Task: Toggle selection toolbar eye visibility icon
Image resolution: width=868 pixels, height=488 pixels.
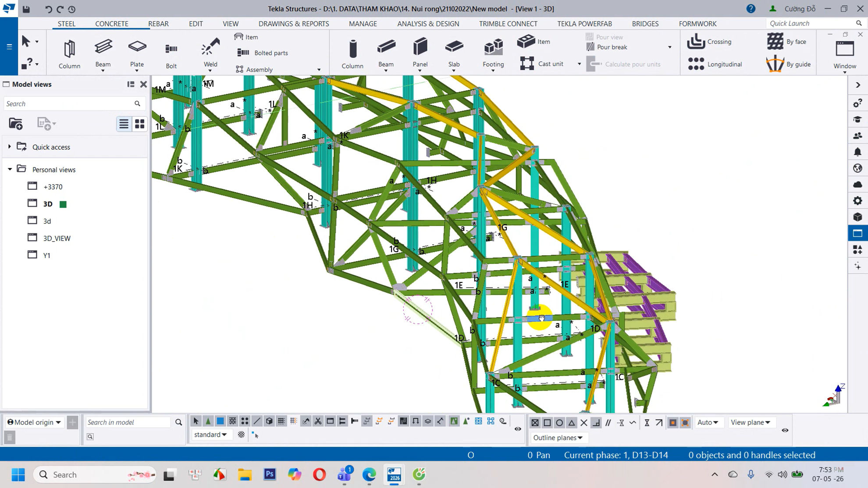Action: 518,429
